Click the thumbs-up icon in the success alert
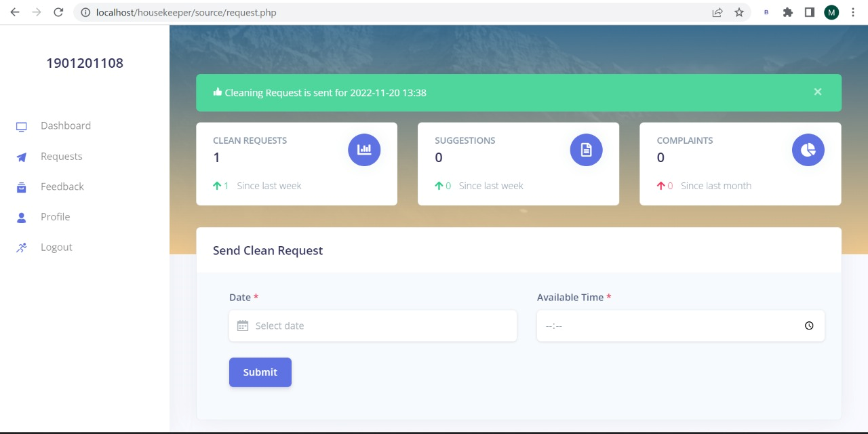Screen dimensions: 868x434 [216, 92]
